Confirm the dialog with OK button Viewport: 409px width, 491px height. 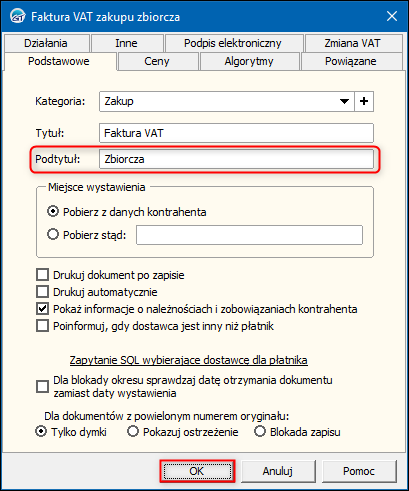point(197,471)
